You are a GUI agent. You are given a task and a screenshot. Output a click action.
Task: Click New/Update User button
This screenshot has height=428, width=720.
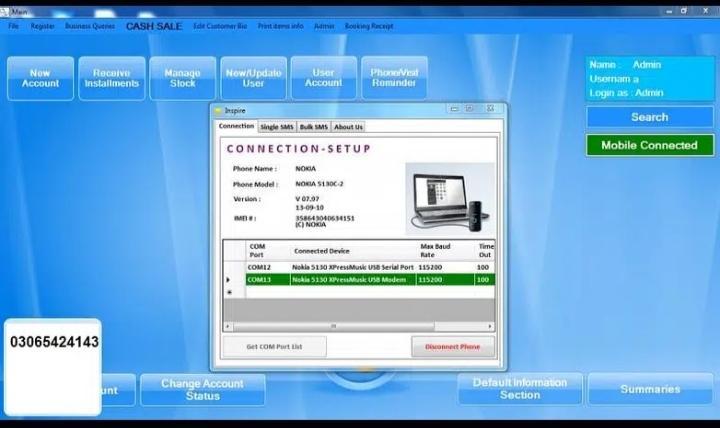[x=253, y=78]
